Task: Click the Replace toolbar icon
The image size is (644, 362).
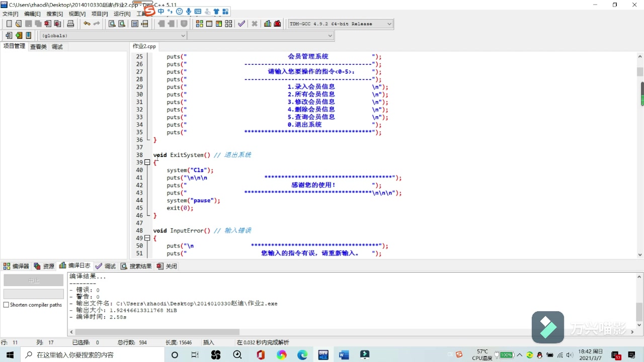Action: (x=121, y=24)
